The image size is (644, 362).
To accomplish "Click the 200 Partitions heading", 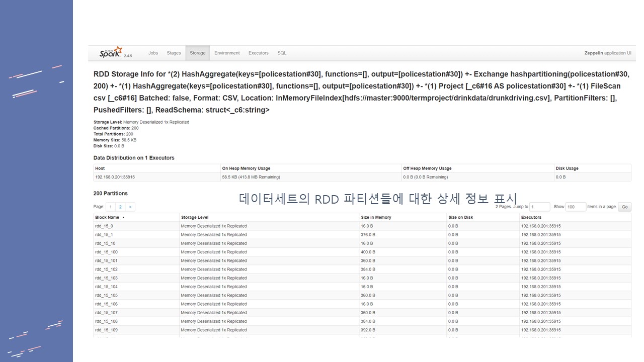I will (111, 193).
